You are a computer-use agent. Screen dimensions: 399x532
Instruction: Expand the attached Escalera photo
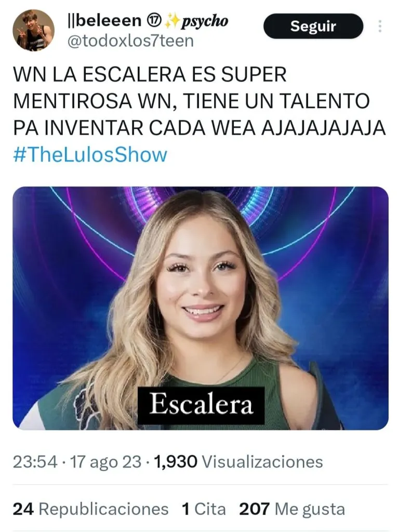[201, 308]
